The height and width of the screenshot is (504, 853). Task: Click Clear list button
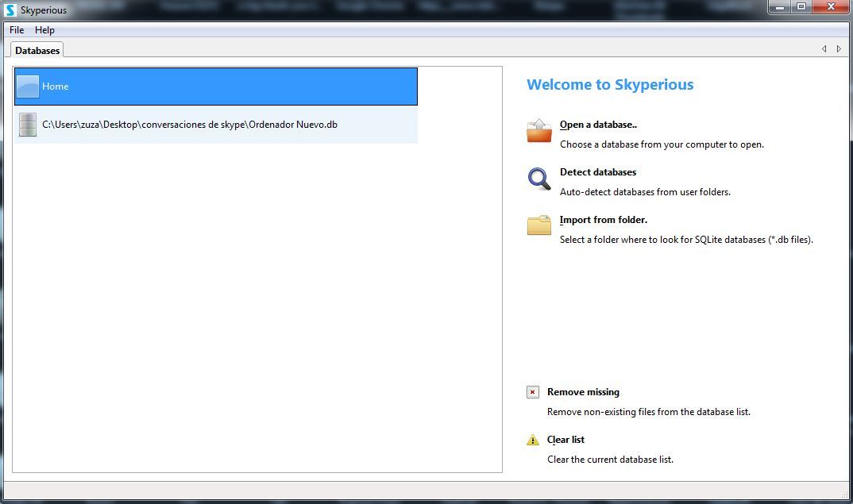coord(565,439)
